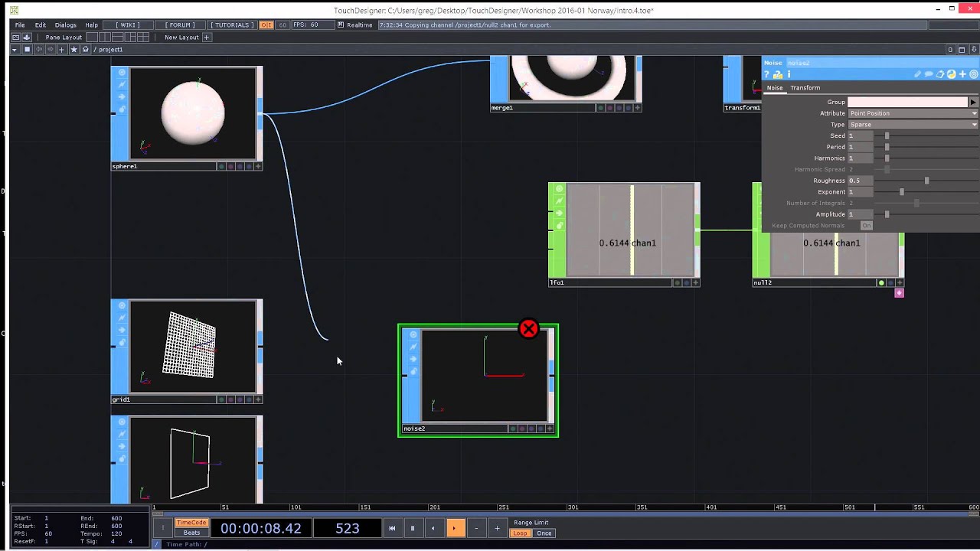Open the Dialogs menu
Image resolution: width=980 pixels, height=551 pixels.
pyautogui.click(x=65, y=24)
